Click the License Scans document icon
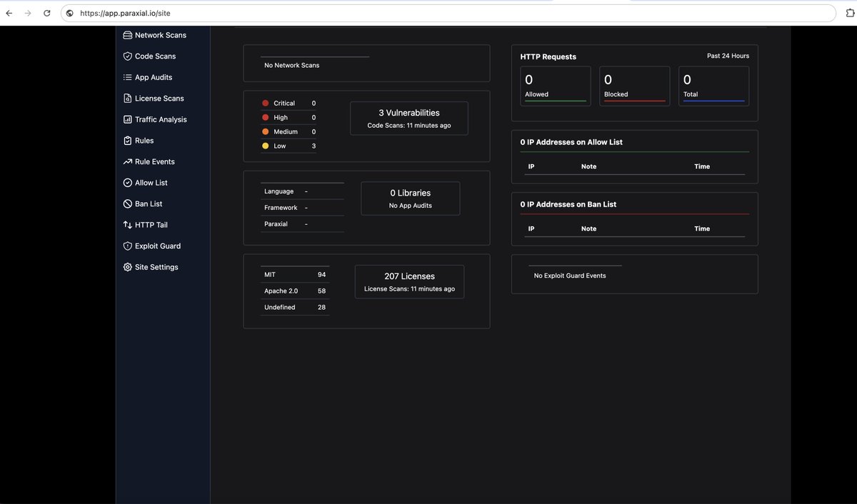 point(127,98)
